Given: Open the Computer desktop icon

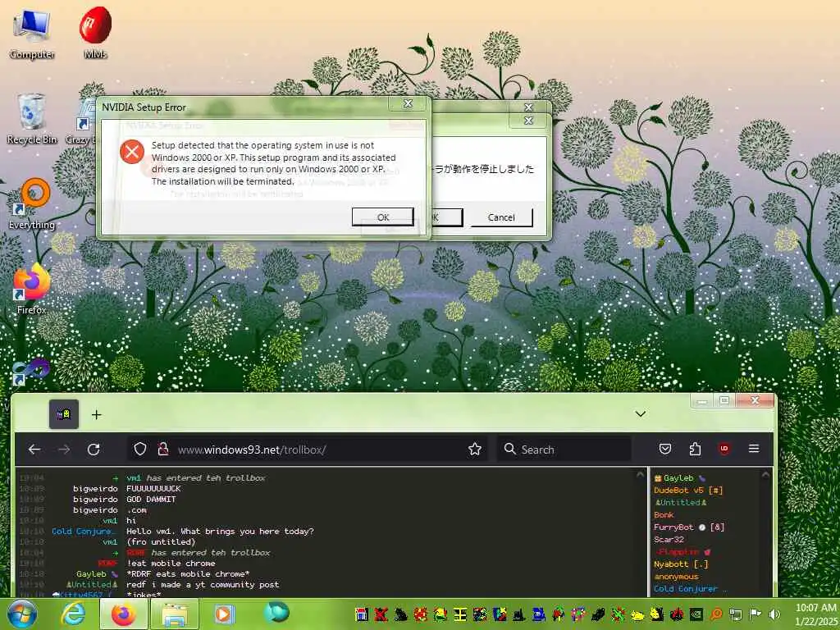Looking at the screenshot, I should [x=32, y=34].
